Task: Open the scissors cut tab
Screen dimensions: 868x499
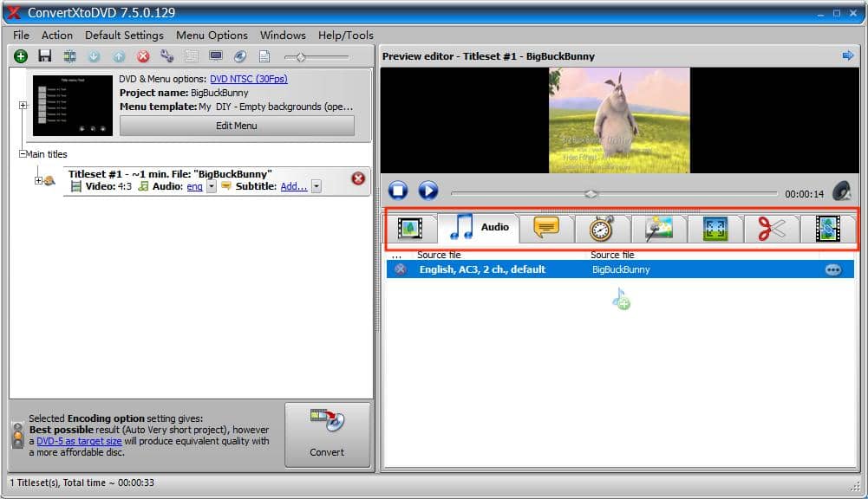Action: tap(771, 228)
